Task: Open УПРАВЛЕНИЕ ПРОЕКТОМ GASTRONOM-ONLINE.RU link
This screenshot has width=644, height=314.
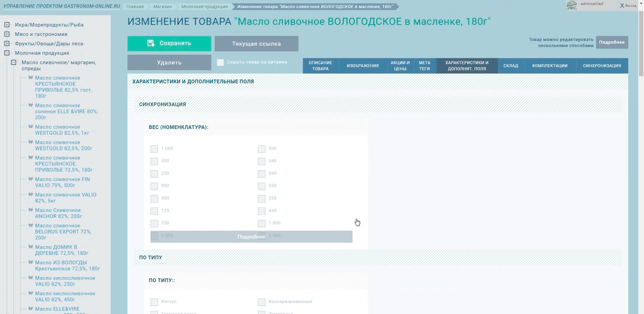Action: [x=62, y=6]
